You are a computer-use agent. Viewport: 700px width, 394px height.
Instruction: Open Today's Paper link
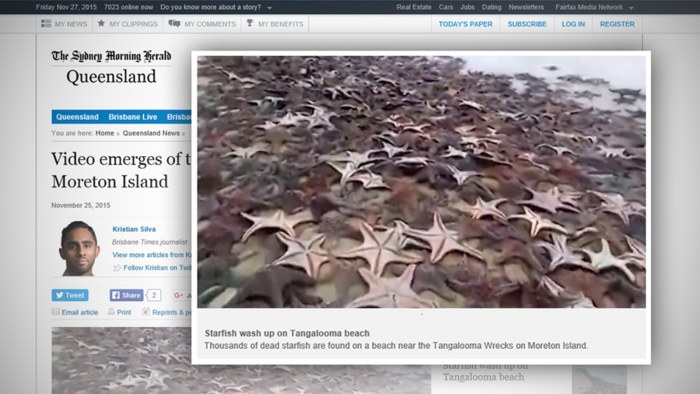[466, 24]
